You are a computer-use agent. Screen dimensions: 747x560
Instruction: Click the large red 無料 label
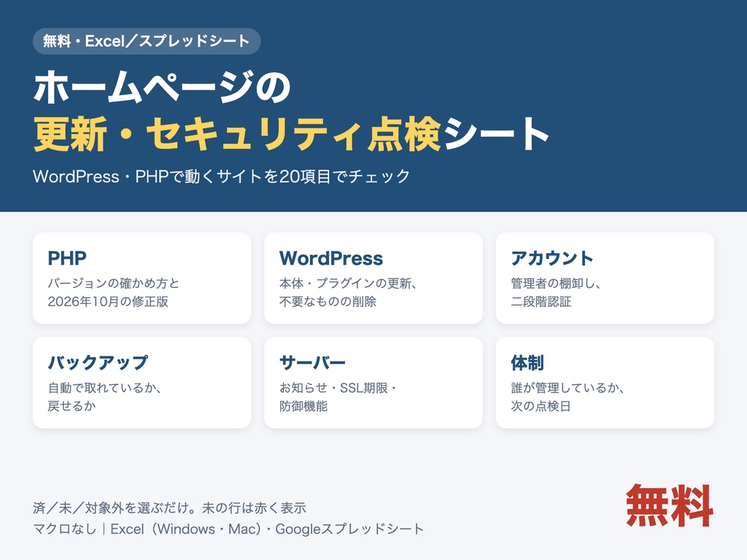point(670,506)
